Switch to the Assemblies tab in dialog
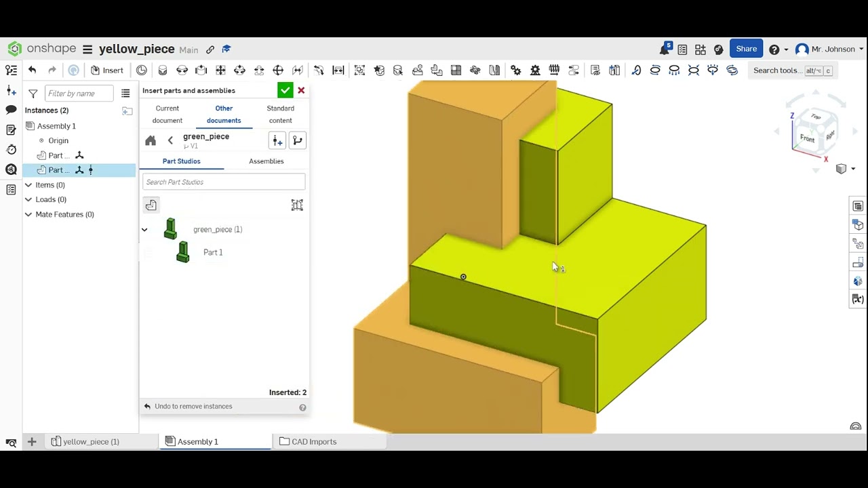 point(266,161)
